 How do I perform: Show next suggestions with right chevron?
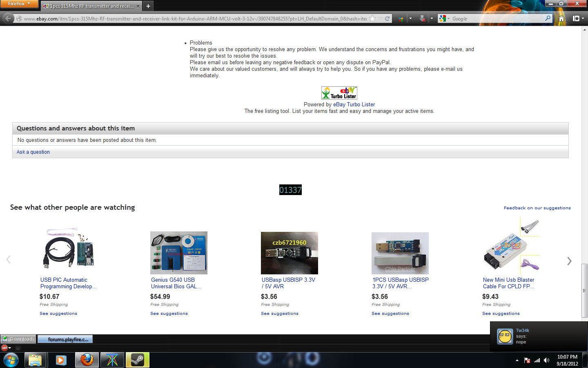tap(569, 261)
